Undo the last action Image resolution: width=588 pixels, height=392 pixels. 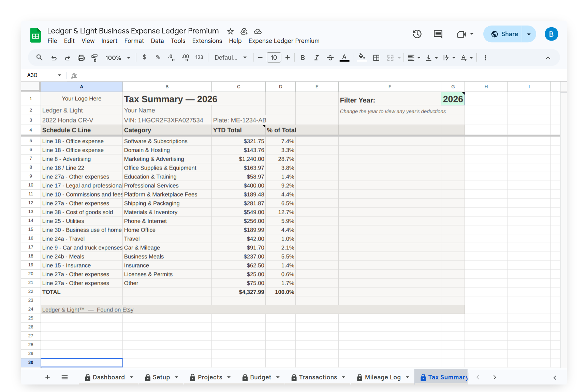pos(54,58)
